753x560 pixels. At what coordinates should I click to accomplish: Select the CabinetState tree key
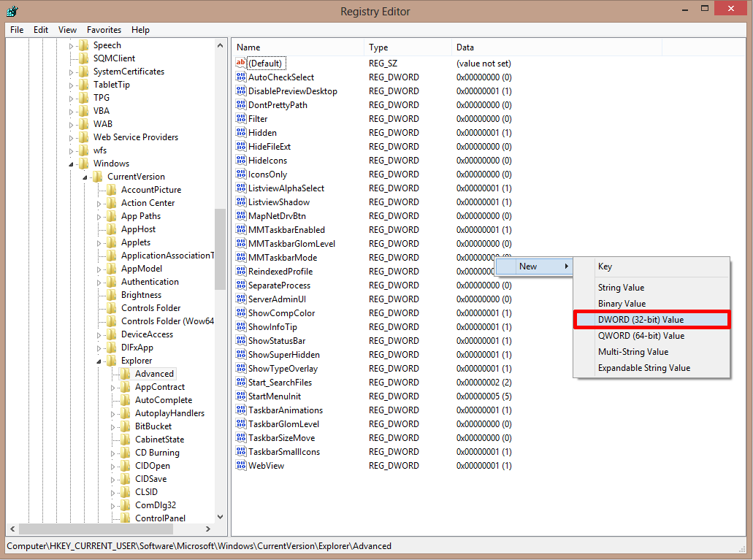coord(159,440)
